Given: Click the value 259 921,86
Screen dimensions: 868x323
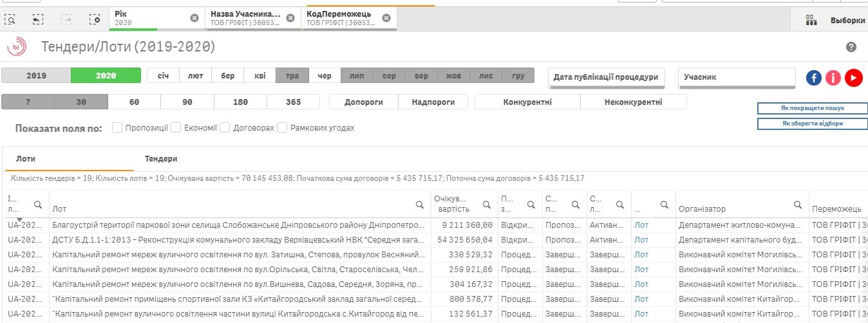Looking at the screenshot, I should (472, 270).
